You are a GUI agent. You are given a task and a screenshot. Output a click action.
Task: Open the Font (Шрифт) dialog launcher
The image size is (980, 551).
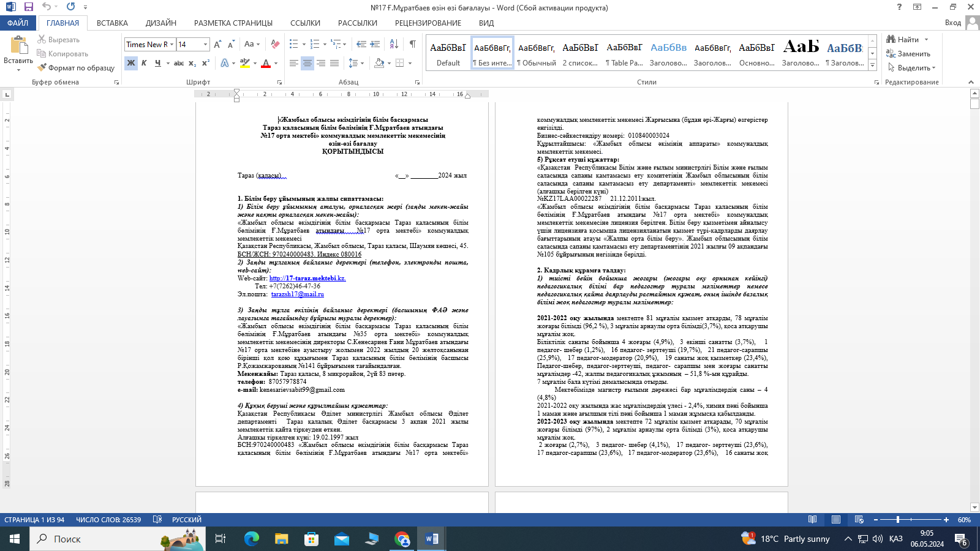(x=280, y=82)
